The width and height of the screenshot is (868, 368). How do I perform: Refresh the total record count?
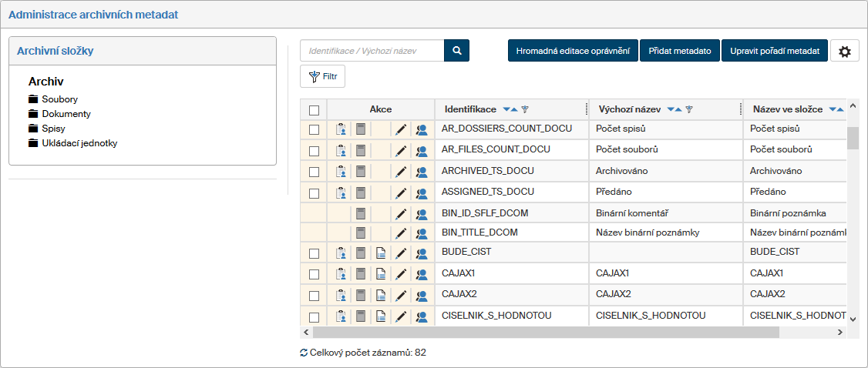tap(304, 353)
